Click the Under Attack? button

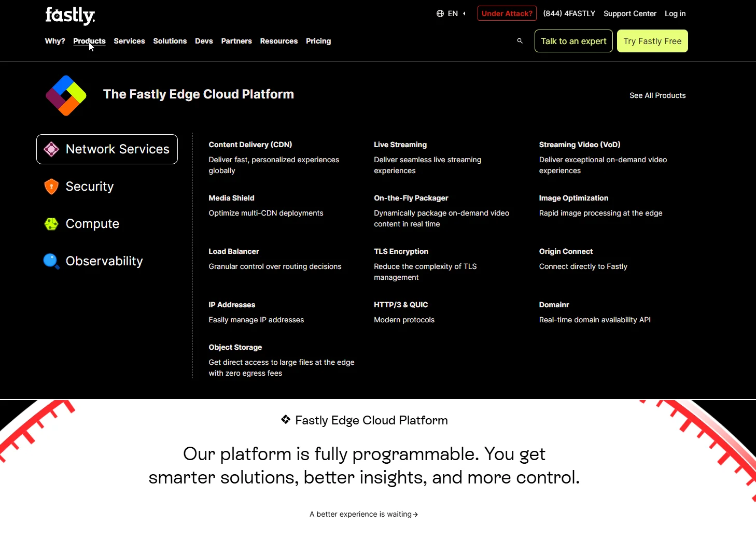[x=507, y=13]
